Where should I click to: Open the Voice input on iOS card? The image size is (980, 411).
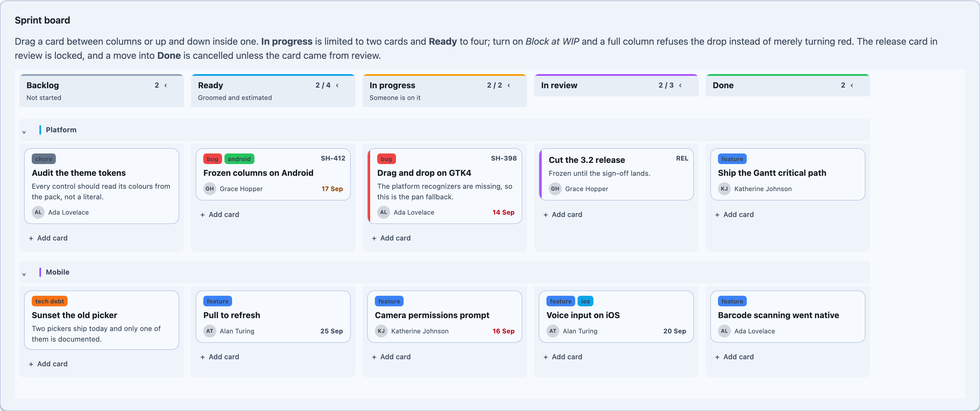616,317
